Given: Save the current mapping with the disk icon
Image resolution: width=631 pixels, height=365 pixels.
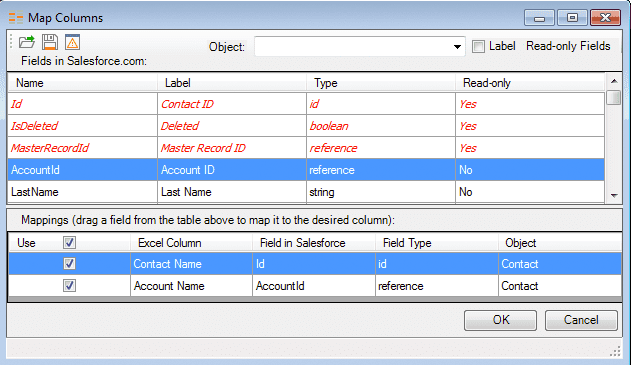Looking at the screenshot, I should [50, 42].
